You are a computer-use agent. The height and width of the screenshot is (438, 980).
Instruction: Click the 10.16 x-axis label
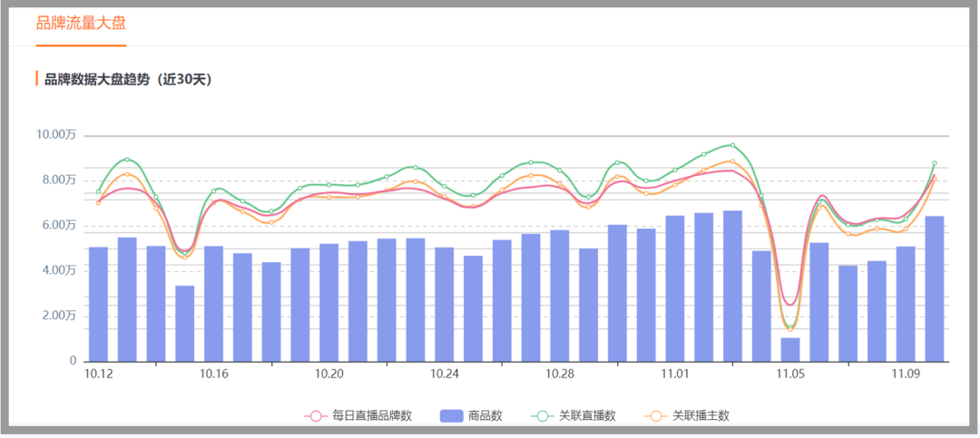tap(214, 374)
